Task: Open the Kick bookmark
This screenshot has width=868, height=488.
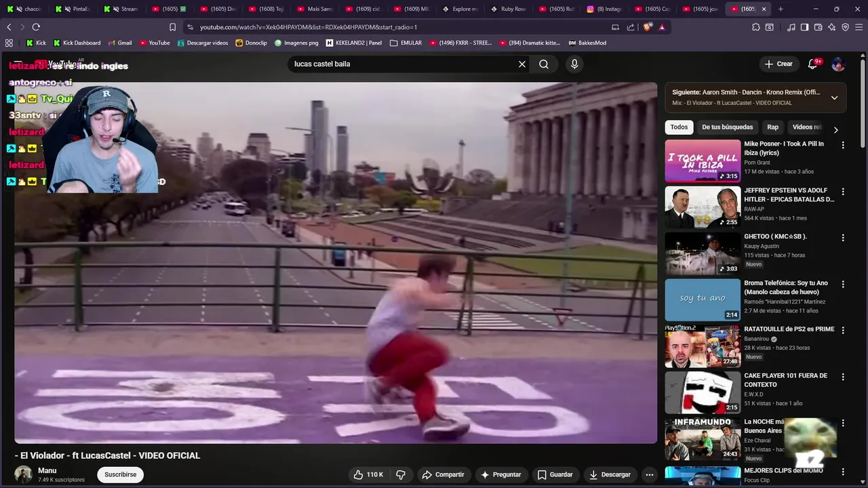Action: click(36, 43)
